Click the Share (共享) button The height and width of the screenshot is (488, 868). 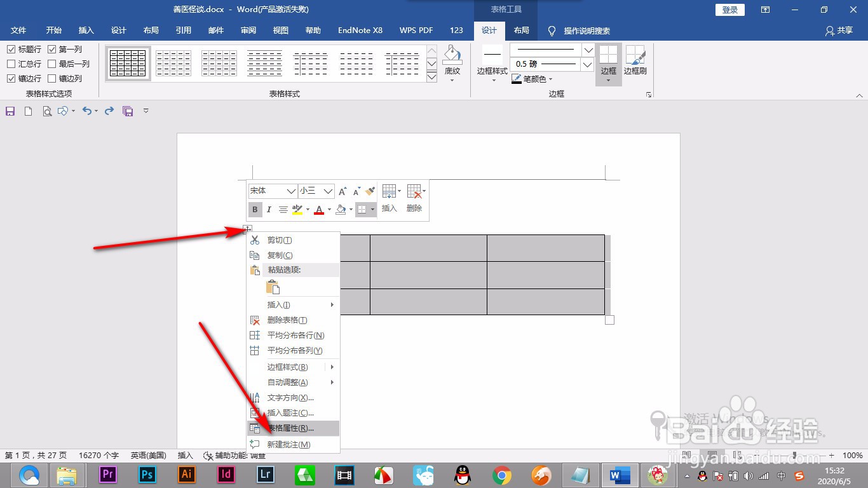tap(839, 30)
